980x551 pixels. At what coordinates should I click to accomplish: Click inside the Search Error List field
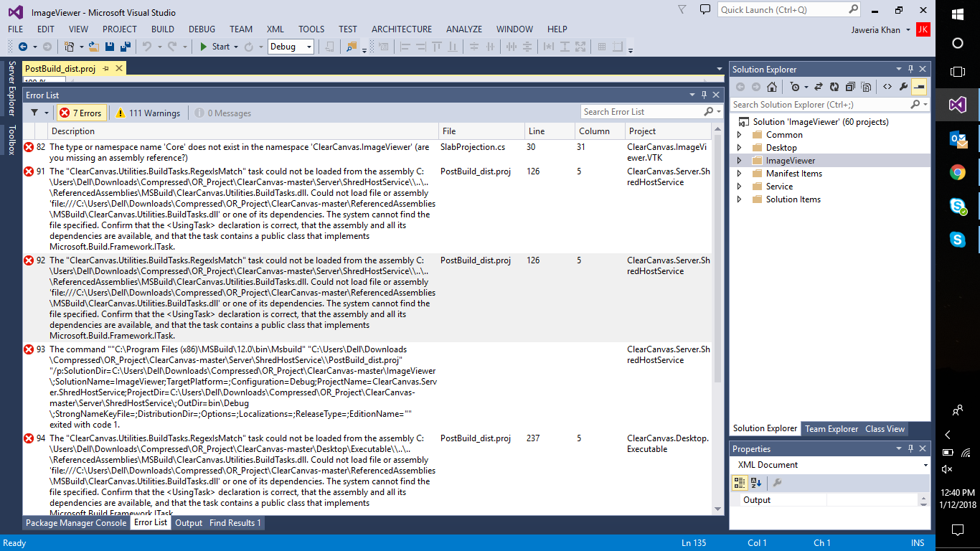(646, 112)
